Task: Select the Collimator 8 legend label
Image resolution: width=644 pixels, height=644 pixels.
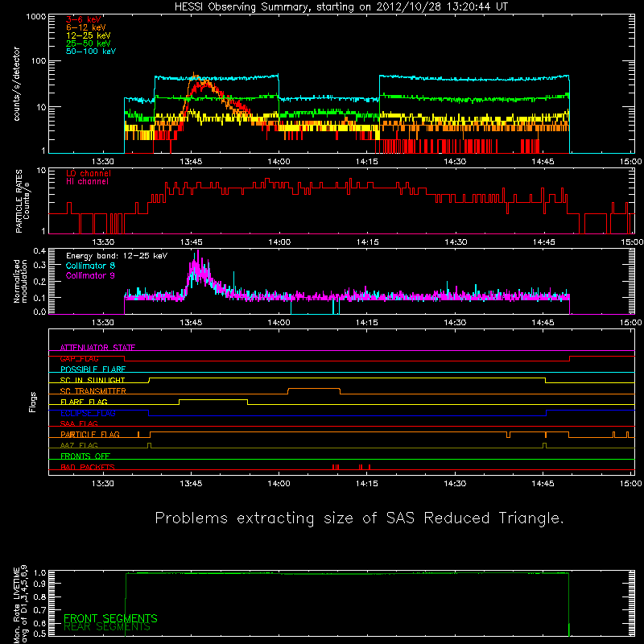Action: [x=90, y=266]
